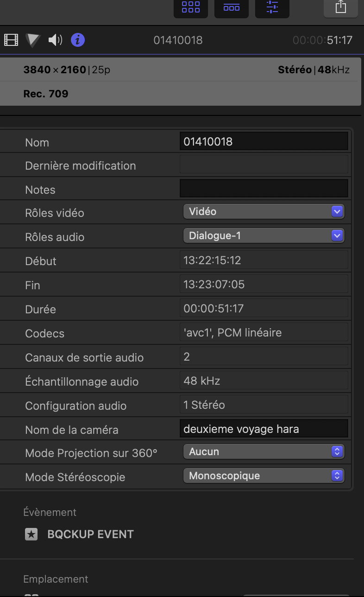Open the Rôles vidéo dropdown

(x=264, y=211)
